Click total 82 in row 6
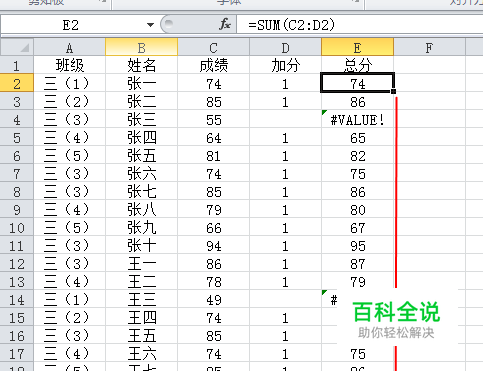 click(357, 155)
